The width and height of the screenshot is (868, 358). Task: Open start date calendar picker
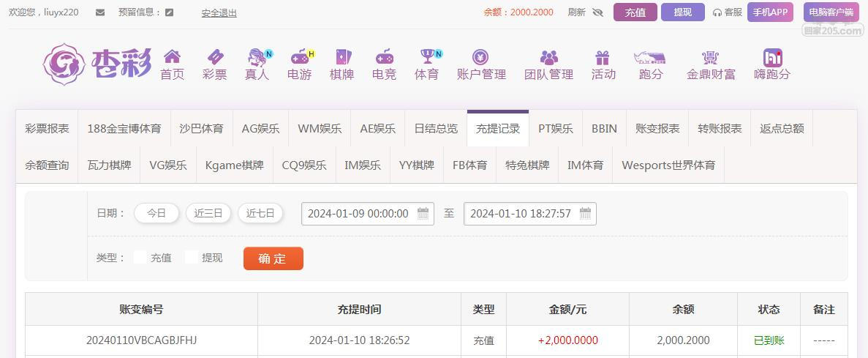pyautogui.click(x=423, y=214)
